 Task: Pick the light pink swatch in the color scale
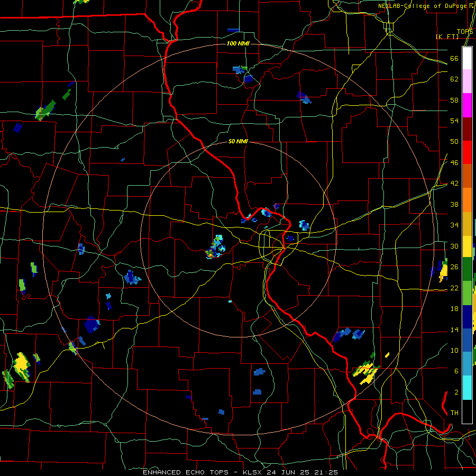[x=467, y=81]
